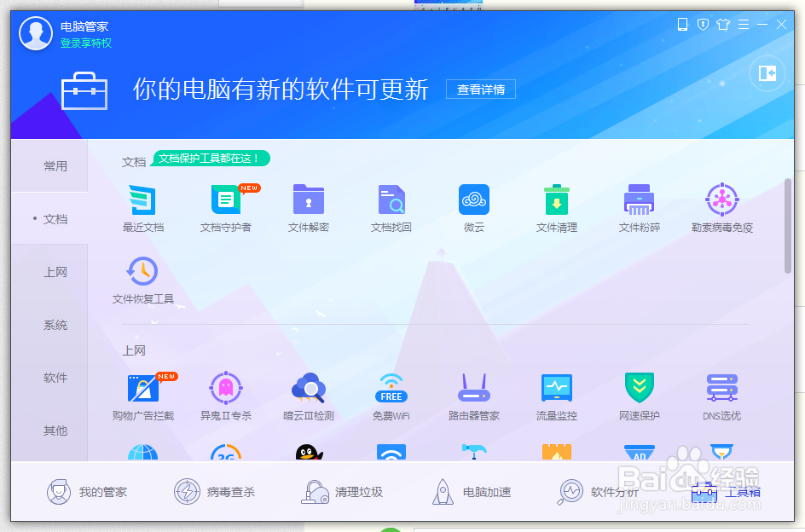Click the vertical scrollbar thumb

[x=788, y=226]
